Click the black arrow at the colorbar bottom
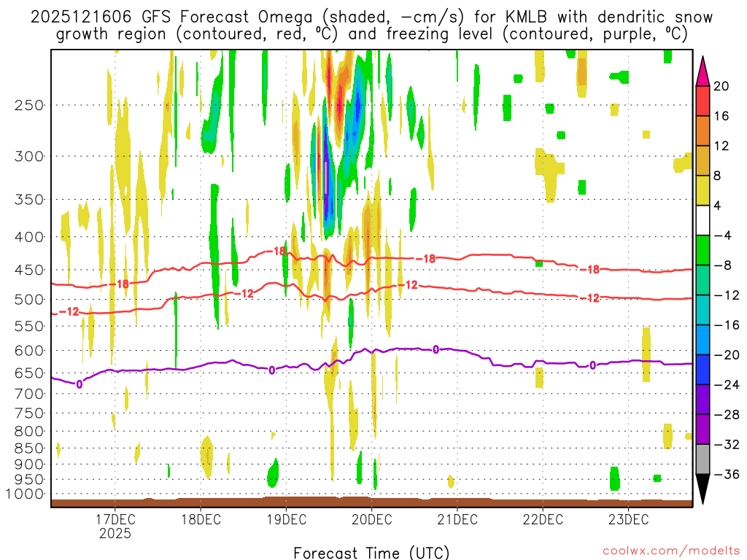747x560 pixels. 704,489
